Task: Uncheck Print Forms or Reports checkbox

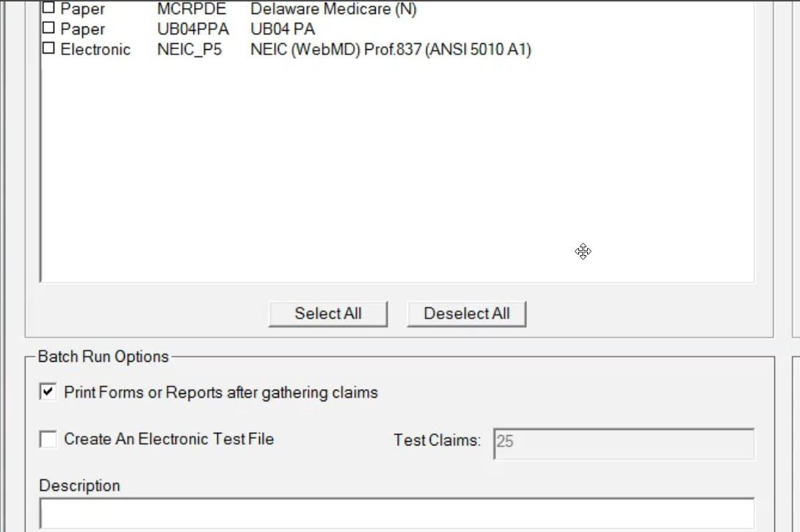Action: pos(48,393)
